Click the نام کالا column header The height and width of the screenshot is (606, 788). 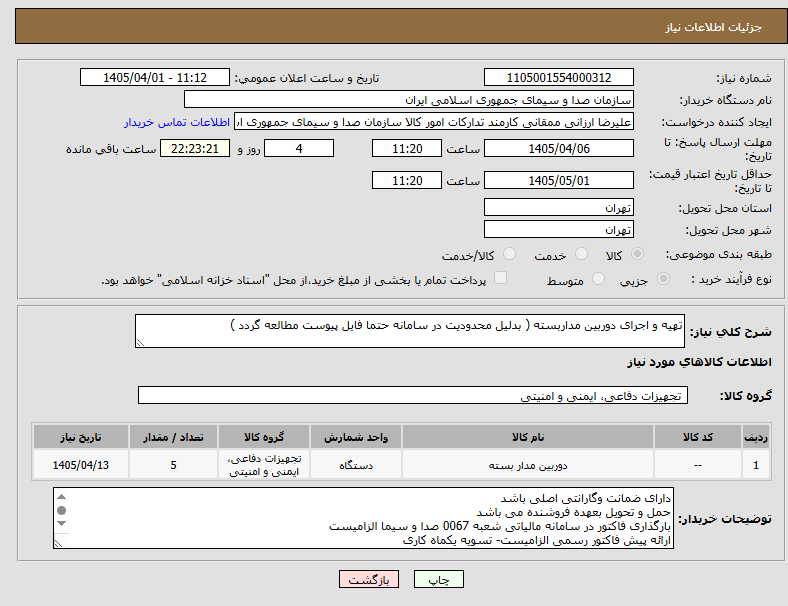click(528, 437)
